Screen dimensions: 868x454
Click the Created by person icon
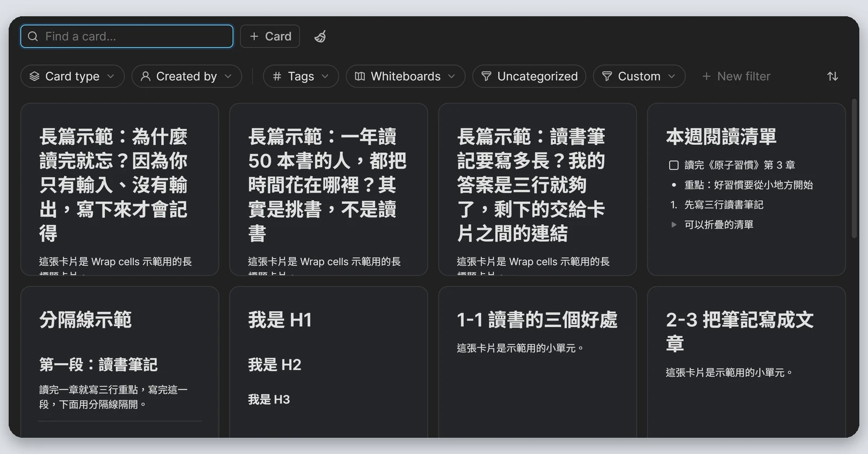[145, 76]
